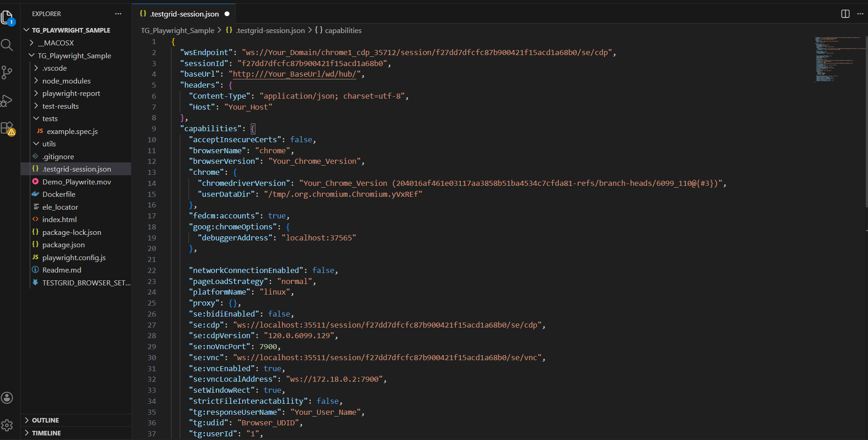Image resolution: width=868 pixels, height=440 pixels.
Task: Expand the TIMELINE section
Action: [x=46, y=433]
